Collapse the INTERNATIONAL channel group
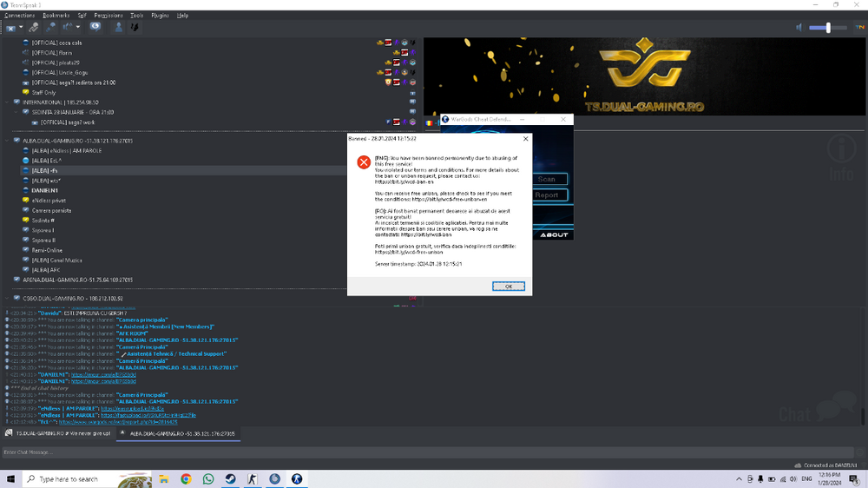The image size is (868, 488). (7, 102)
